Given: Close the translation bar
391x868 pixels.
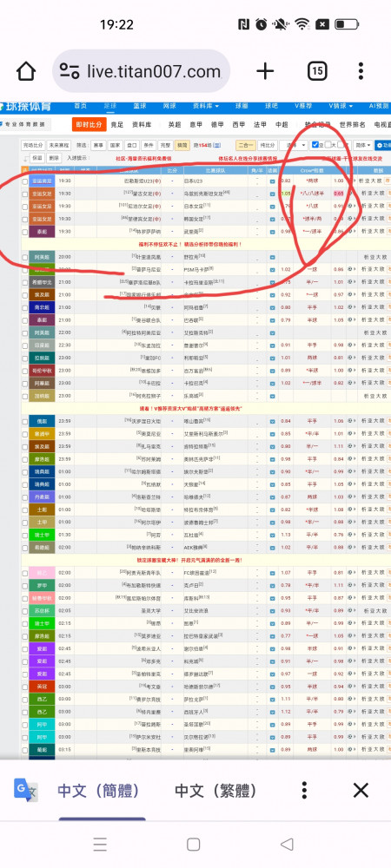Looking at the screenshot, I should pyautogui.click(x=361, y=790).
